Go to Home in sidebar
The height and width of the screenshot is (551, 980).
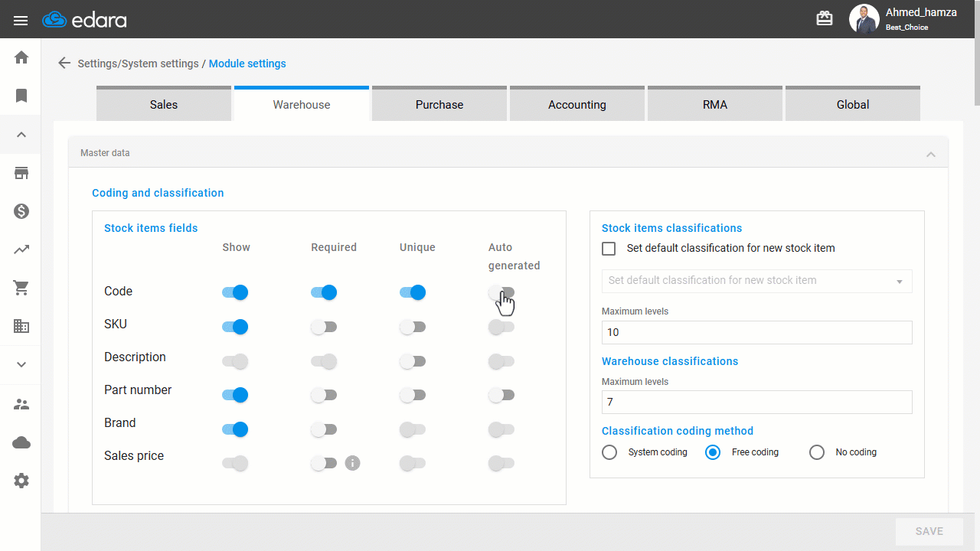point(21,57)
